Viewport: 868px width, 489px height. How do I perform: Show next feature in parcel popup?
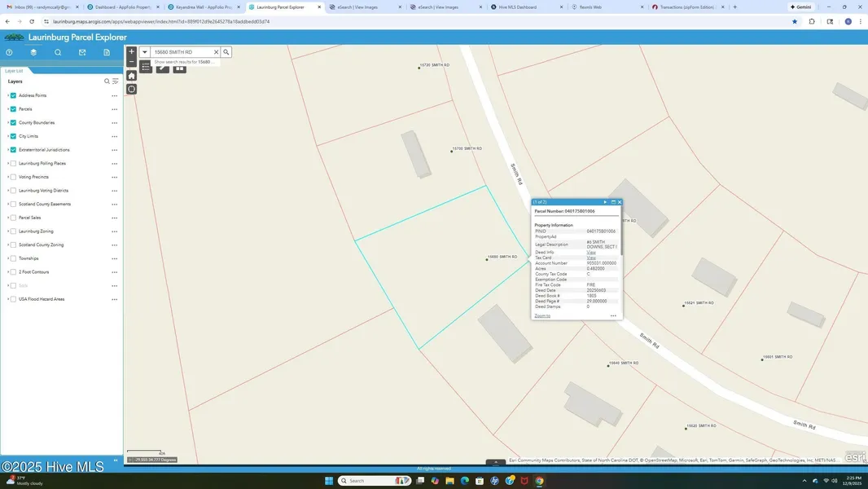tap(605, 202)
